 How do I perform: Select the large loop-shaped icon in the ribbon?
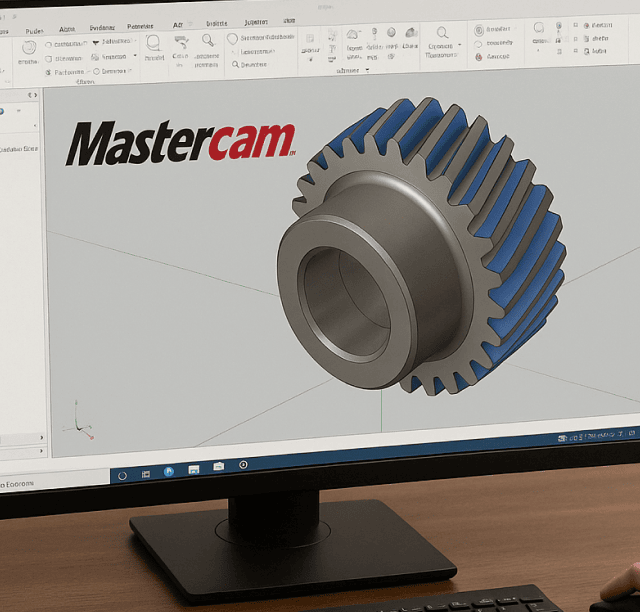153,43
